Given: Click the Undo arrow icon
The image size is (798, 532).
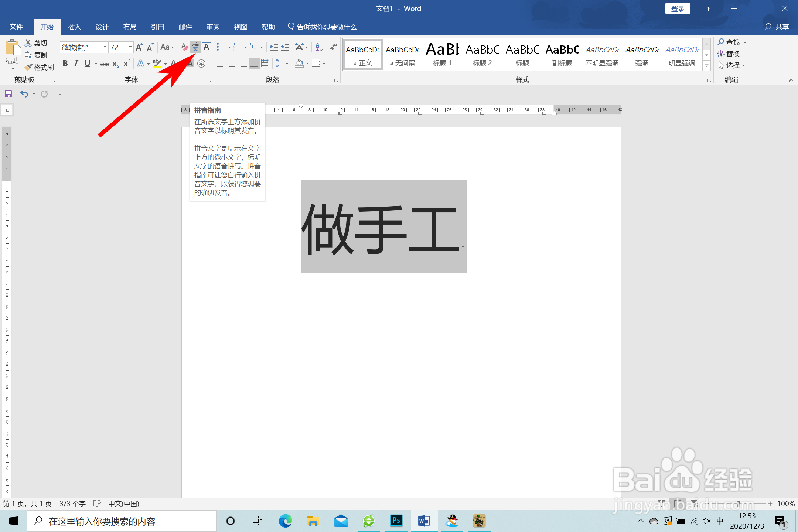Looking at the screenshot, I should (x=24, y=94).
